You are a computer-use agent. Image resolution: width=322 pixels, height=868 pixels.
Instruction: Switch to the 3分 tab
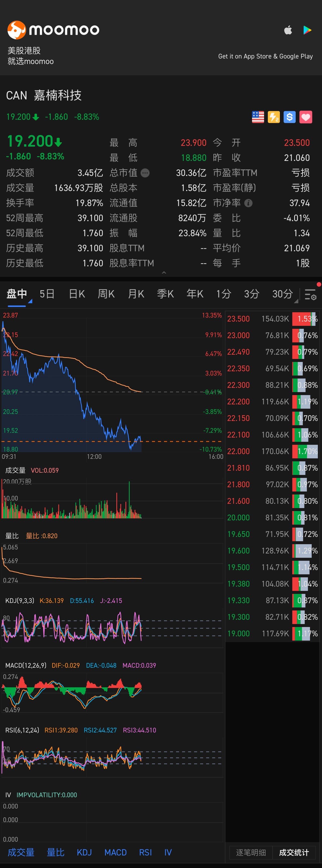(252, 294)
